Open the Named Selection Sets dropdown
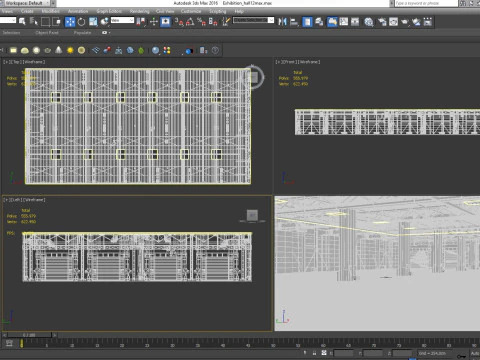The image size is (480, 360). tap(254, 20)
